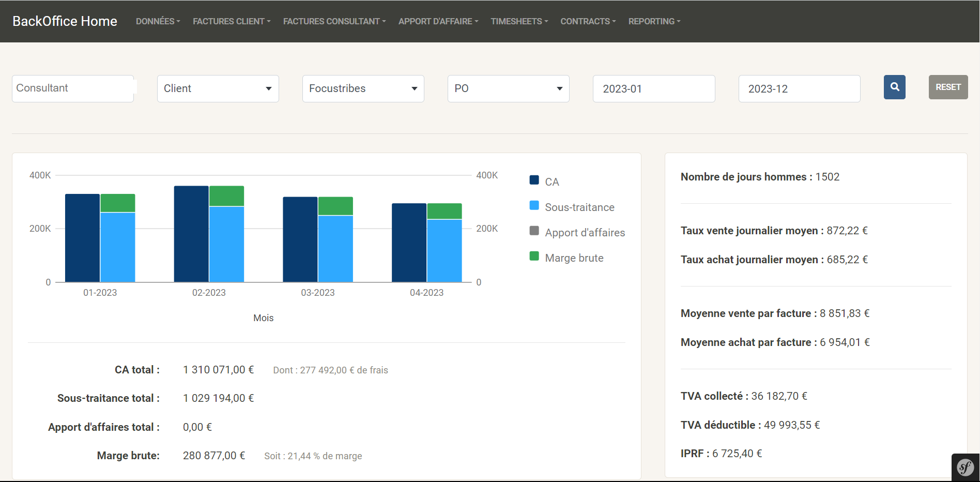Click TVA déductible amount
980x482 pixels.
click(792, 425)
